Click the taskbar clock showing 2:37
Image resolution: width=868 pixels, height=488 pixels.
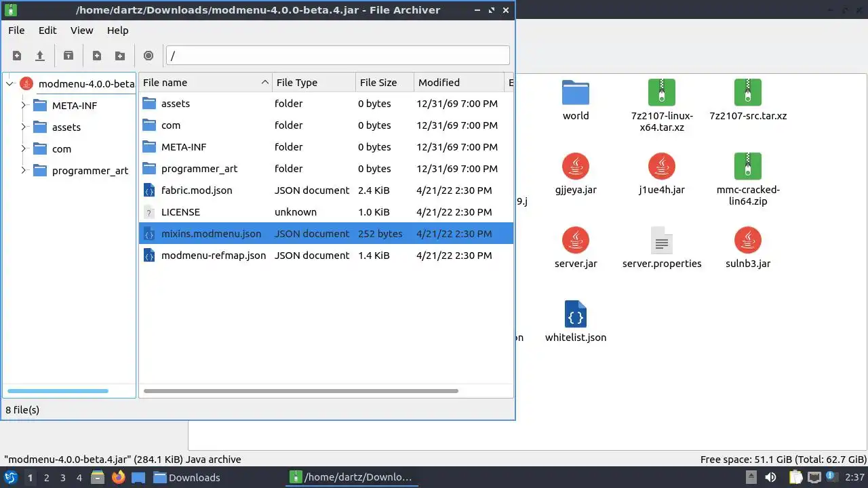click(x=855, y=477)
